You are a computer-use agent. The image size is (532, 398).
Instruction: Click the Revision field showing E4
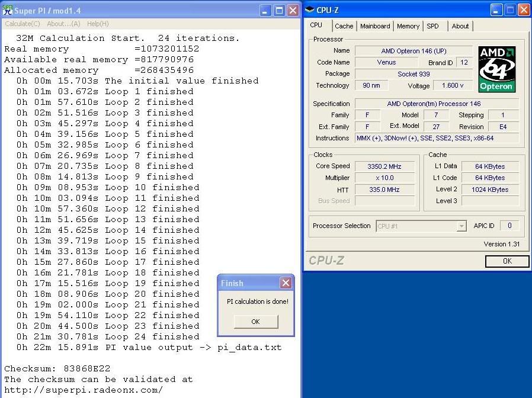(x=503, y=127)
